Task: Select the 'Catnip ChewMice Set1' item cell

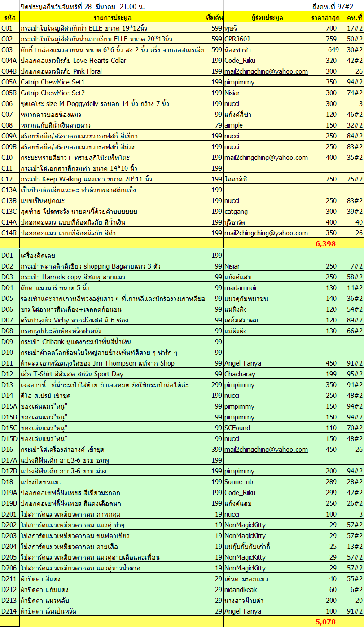Action: pos(53,82)
